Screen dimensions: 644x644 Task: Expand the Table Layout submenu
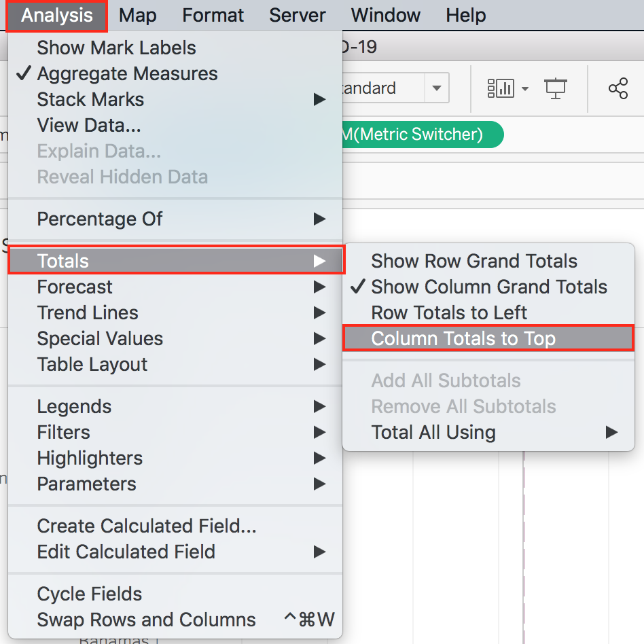(92, 364)
